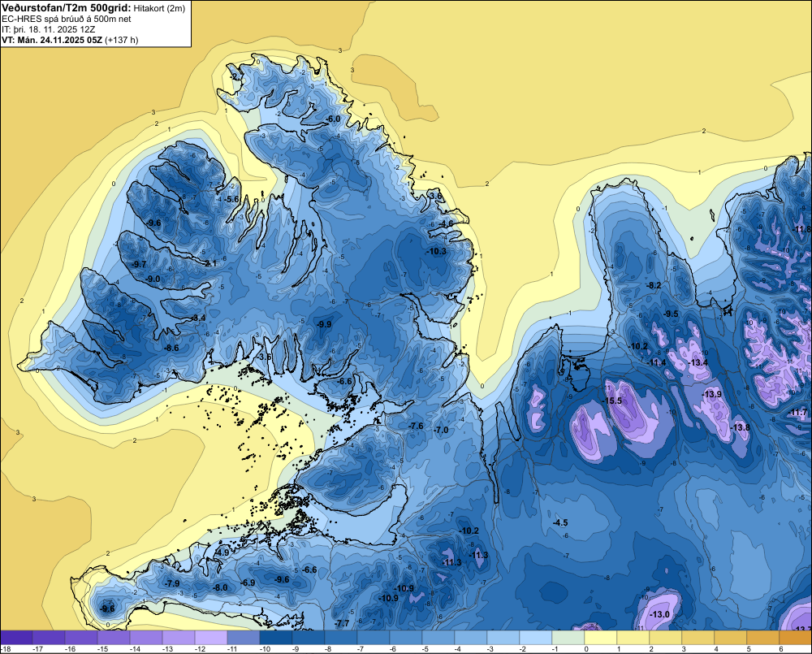The image size is (812, 654).
Task: Select the temperature label '-11.8'
Action: pos(802,230)
